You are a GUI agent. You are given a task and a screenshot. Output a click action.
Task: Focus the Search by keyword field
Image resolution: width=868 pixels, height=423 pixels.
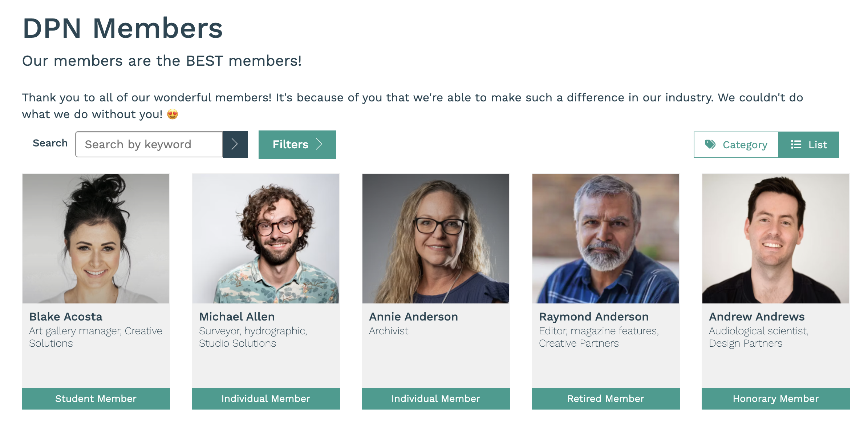coord(149,144)
